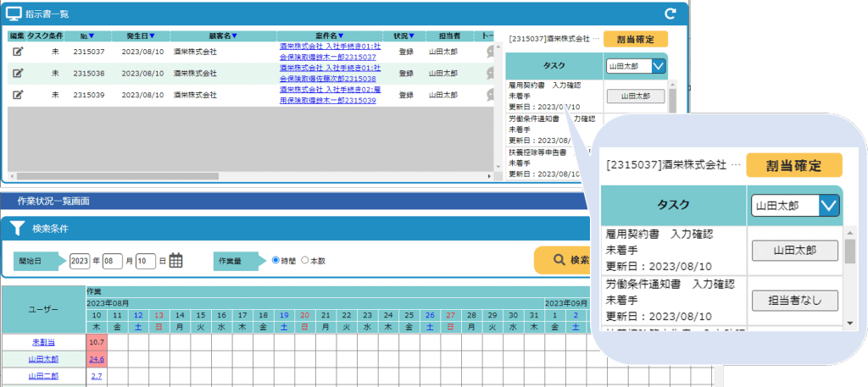Click edit pencil icon for record 2315039
868x387 pixels.
pyautogui.click(x=18, y=94)
